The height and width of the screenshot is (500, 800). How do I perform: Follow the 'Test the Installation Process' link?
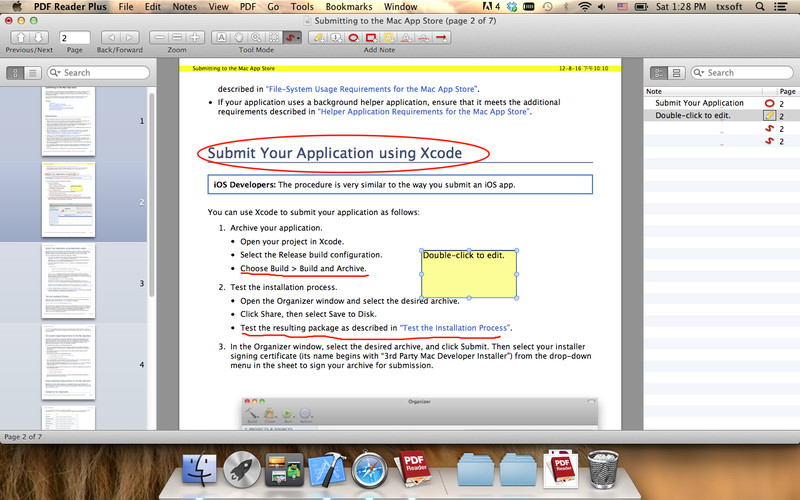click(454, 328)
